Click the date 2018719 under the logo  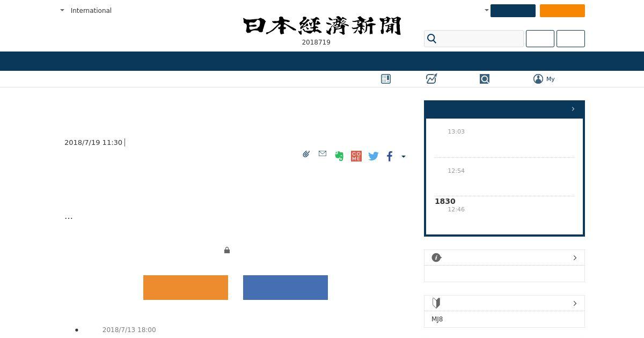click(x=316, y=42)
